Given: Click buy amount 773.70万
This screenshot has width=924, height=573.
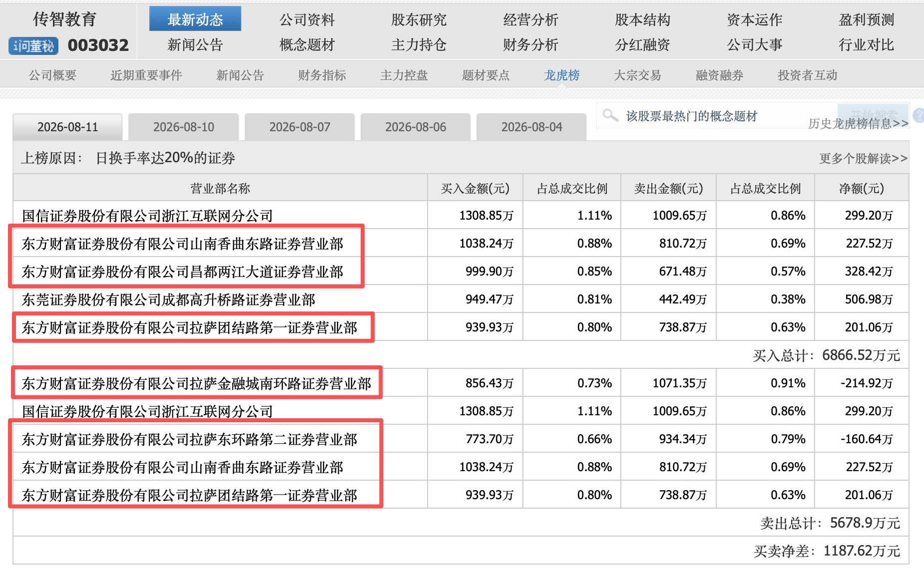Looking at the screenshot, I should (489, 439).
